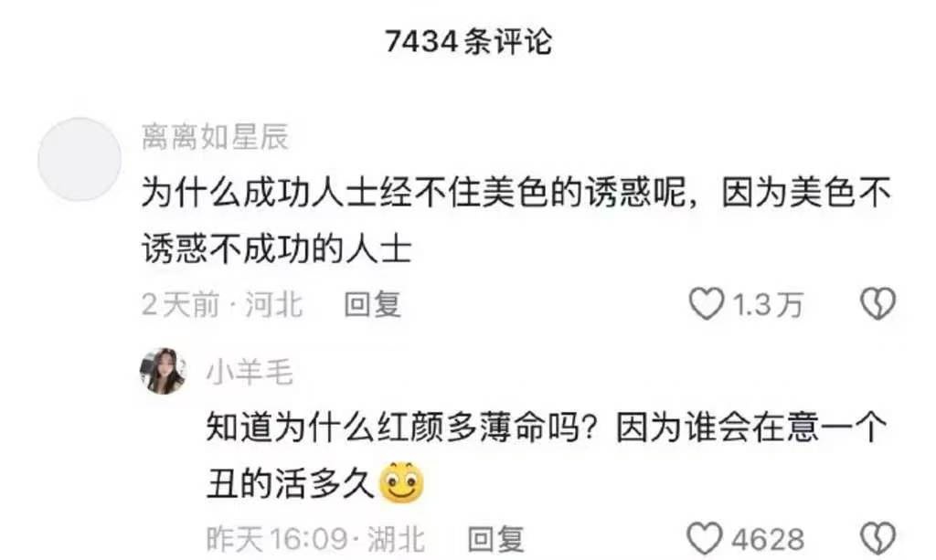This screenshot has width=936, height=560.
Task: Tap the 昨天16:09 timestamp
Action: point(277,540)
